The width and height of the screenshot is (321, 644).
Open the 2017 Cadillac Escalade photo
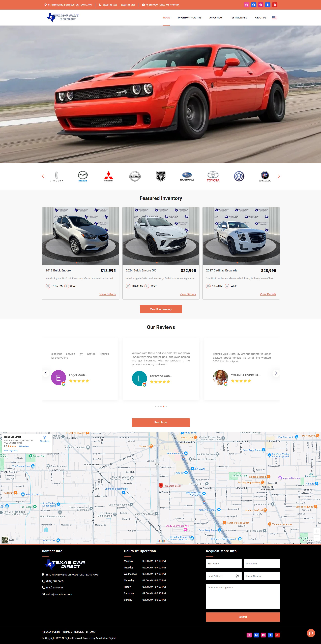tap(241, 236)
